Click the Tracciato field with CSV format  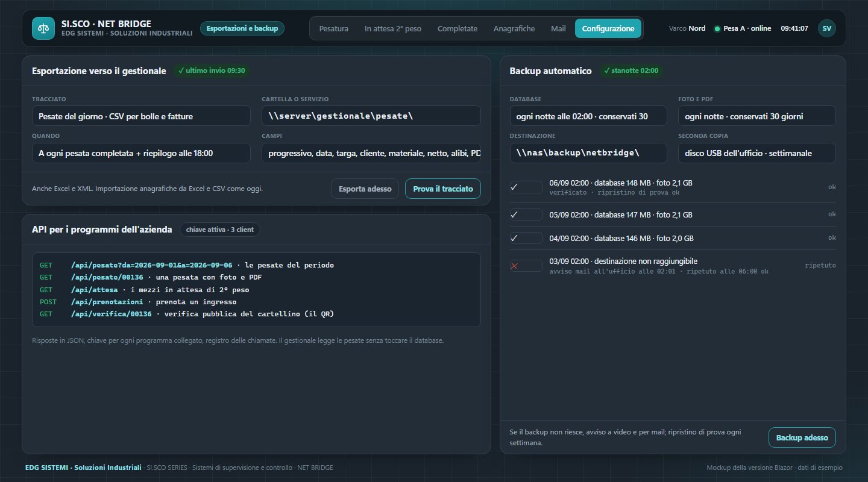coord(141,116)
